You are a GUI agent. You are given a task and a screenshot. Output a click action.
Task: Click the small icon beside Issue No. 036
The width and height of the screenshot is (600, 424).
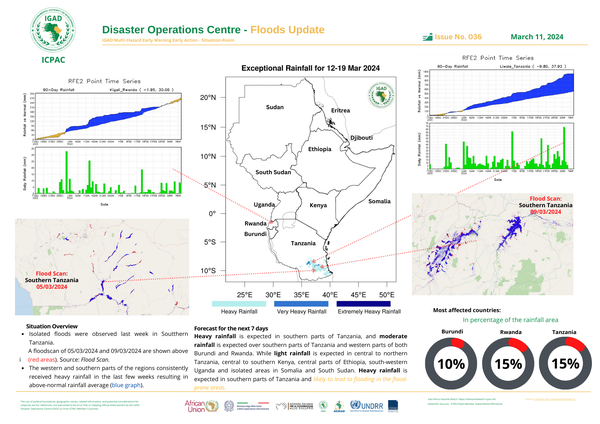(x=425, y=35)
